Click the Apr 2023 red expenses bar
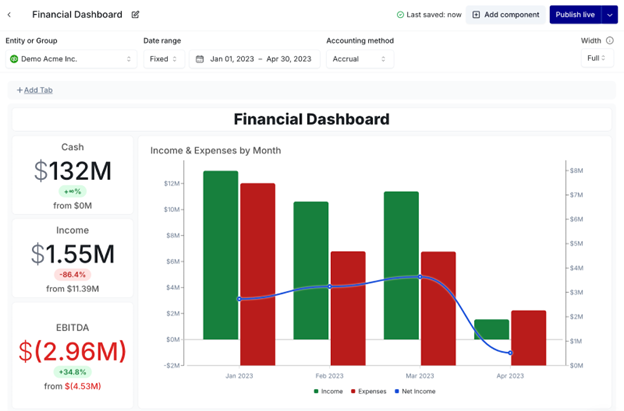 click(x=528, y=338)
